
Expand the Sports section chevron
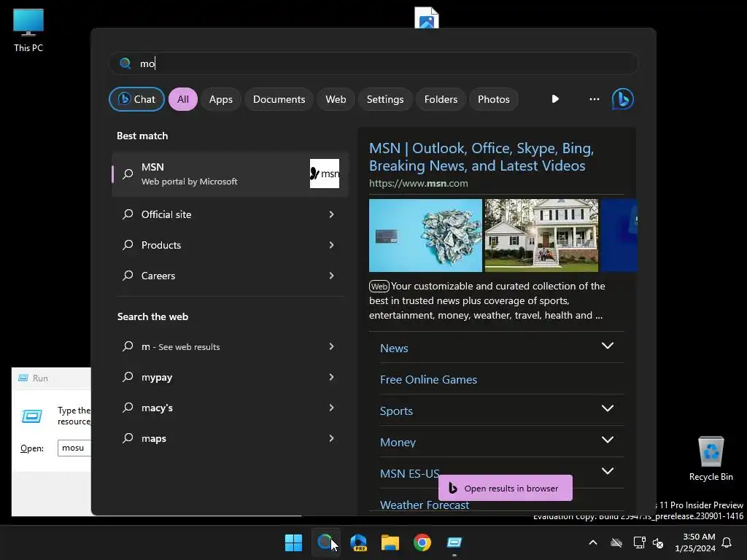click(x=608, y=408)
